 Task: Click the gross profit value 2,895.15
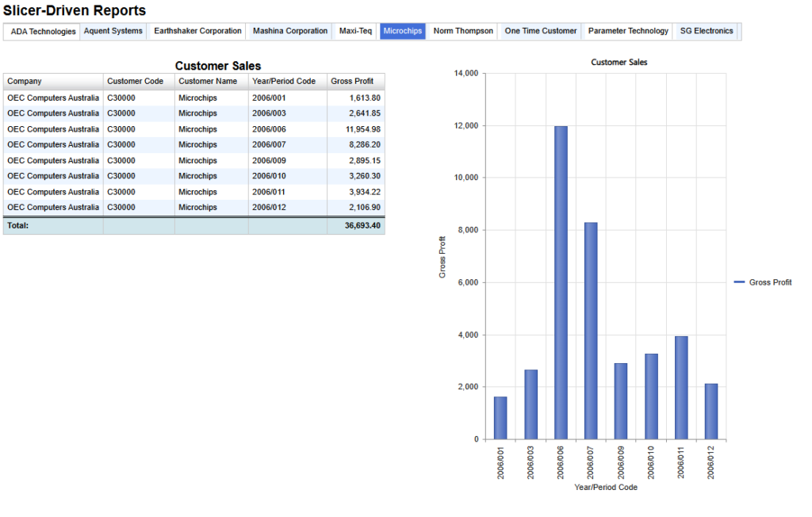[x=365, y=161]
